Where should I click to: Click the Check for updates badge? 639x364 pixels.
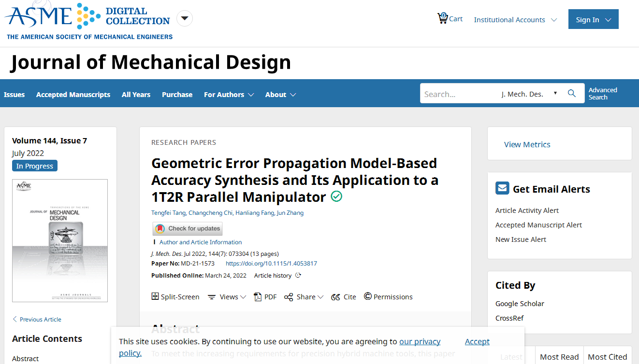pos(188,228)
